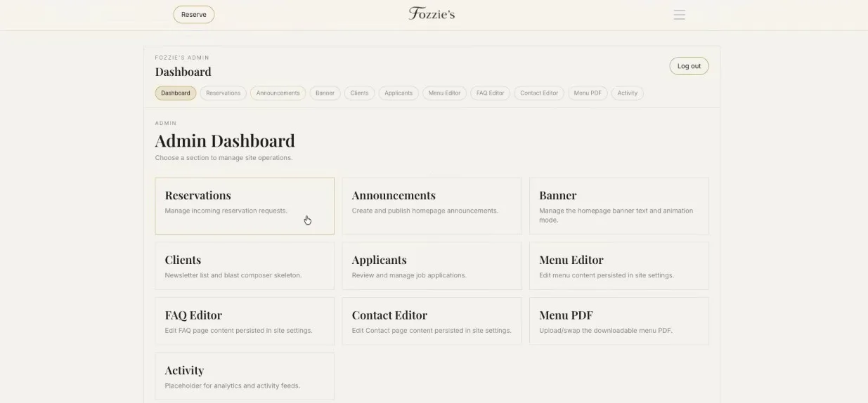Click the Reserve button
868x403 pixels.
(194, 15)
